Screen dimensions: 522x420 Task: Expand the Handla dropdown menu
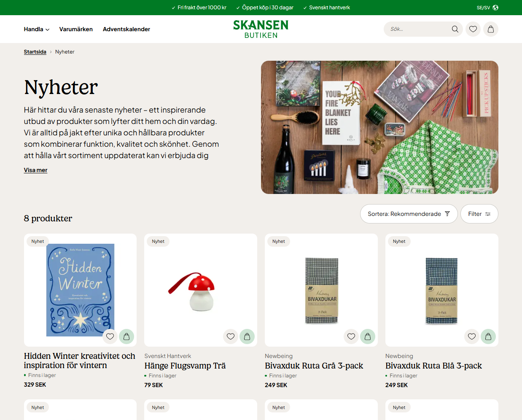click(37, 29)
